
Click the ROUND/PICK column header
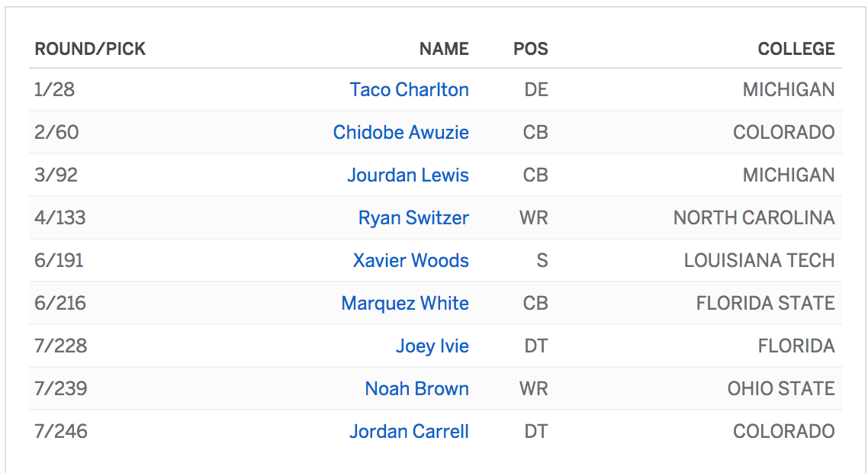pos(90,50)
